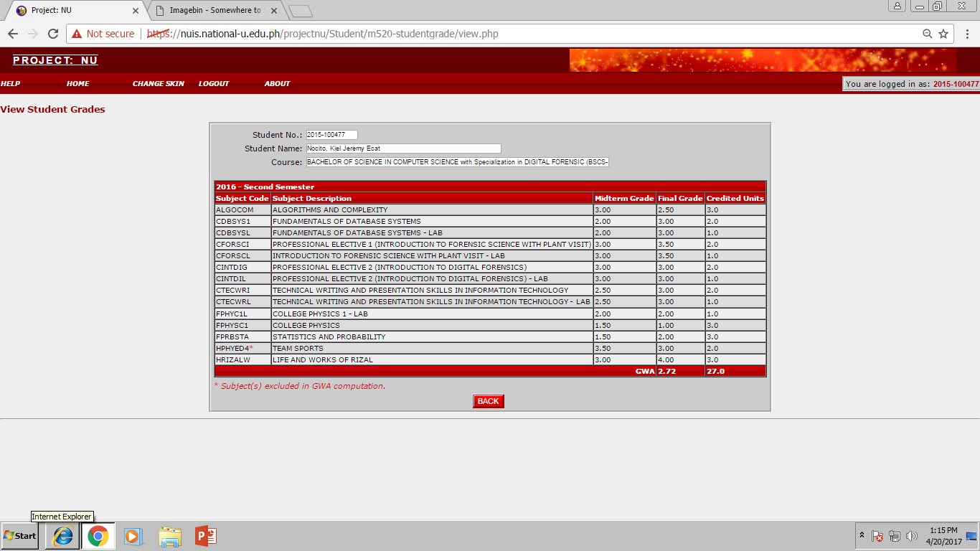Click the network tray icon

[x=895, y=536]
